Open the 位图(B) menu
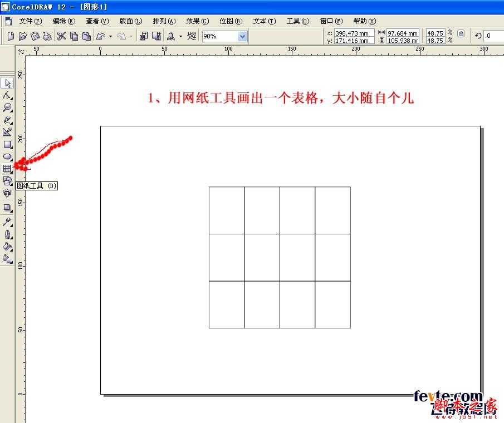The height and width of the screenshot is (423, 504). point(231,21)
